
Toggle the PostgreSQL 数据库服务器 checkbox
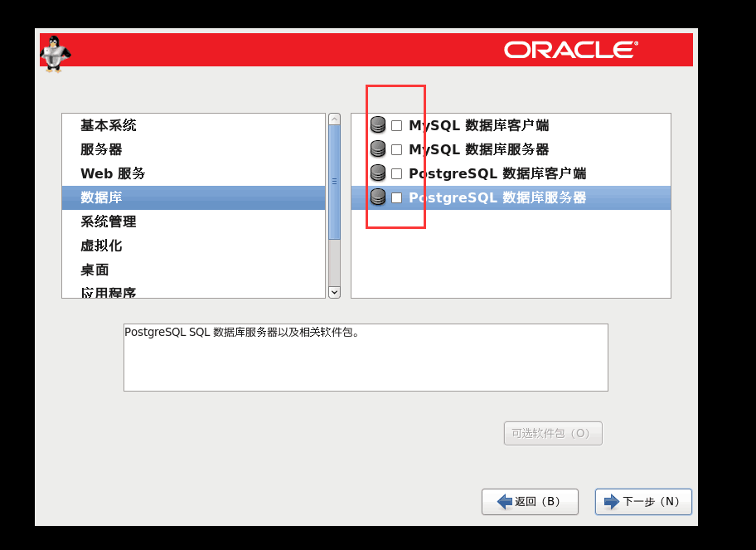[397, 197]
